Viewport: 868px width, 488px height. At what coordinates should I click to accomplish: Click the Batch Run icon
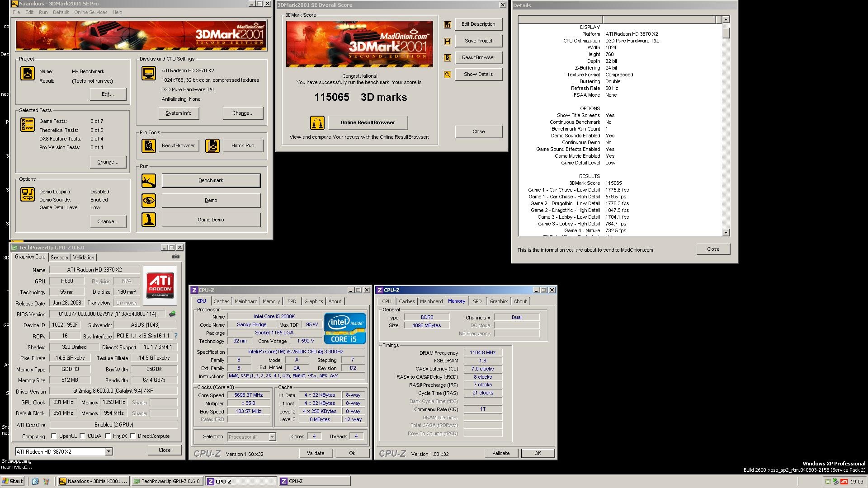pyautogui.click(x=212, y=145)
